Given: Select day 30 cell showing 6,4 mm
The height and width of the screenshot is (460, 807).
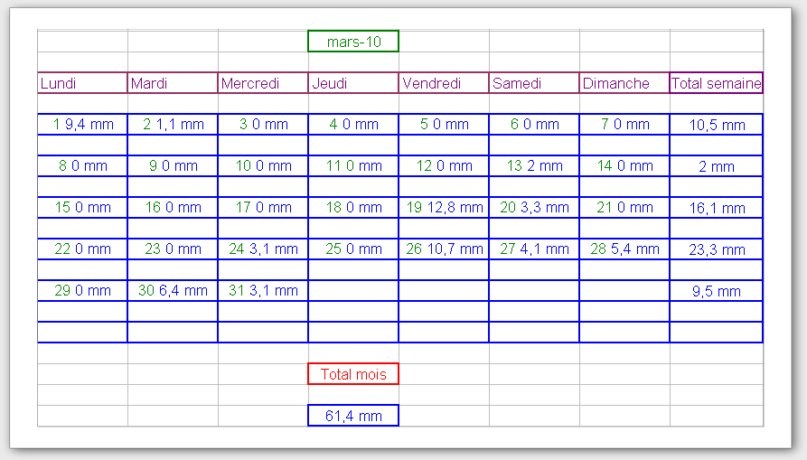Looking at the screenshot, I should tap(173, 290).
